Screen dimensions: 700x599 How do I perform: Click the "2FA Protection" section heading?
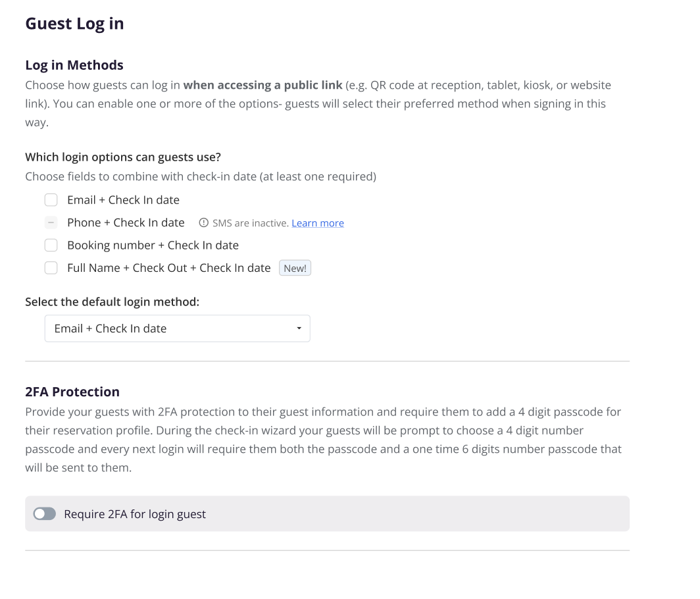(x=72, y=392)
